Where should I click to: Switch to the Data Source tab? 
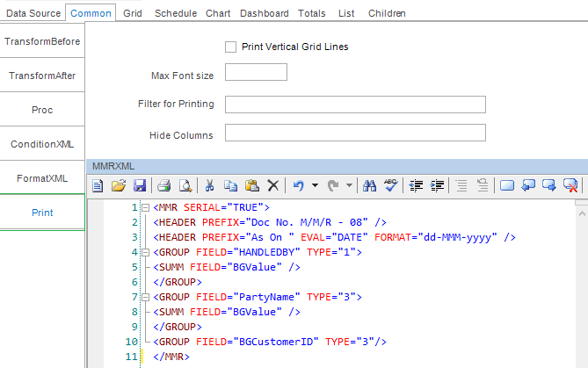coord(33,13)
